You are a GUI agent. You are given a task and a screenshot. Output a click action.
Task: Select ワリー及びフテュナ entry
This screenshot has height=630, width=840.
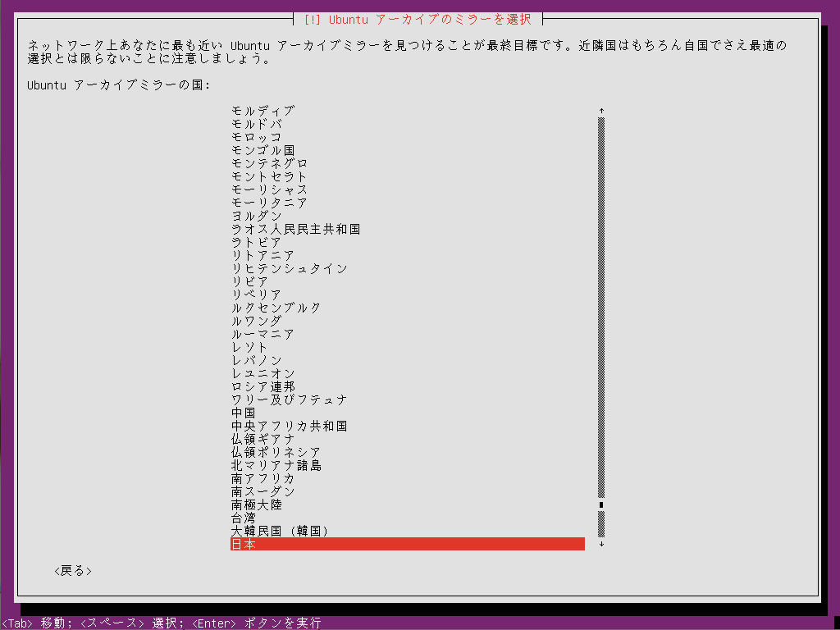(x=290, y=399)
